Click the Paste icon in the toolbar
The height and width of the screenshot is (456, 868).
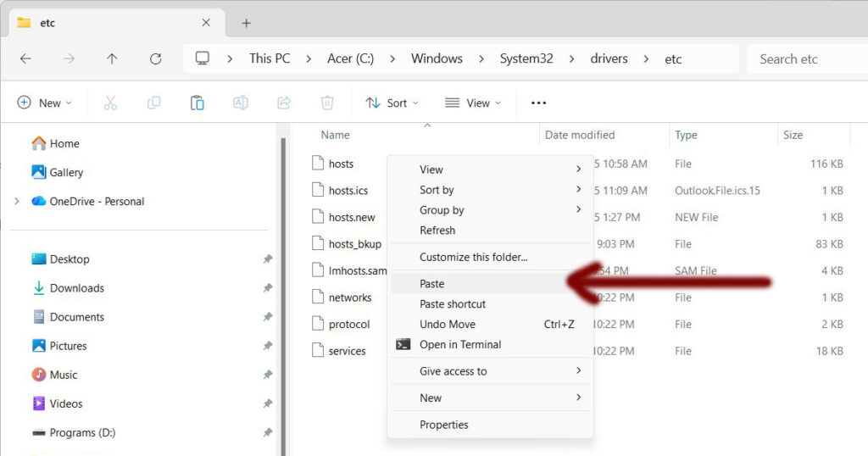coord(197,103)
